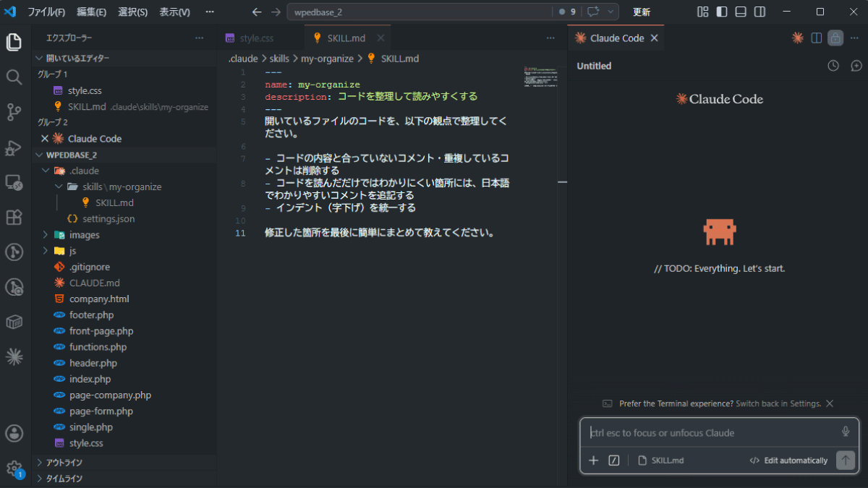The width and height of the screenshot is (868, 488).
Task: Toggle Edit automatically mode
Action: coord(788,461)
